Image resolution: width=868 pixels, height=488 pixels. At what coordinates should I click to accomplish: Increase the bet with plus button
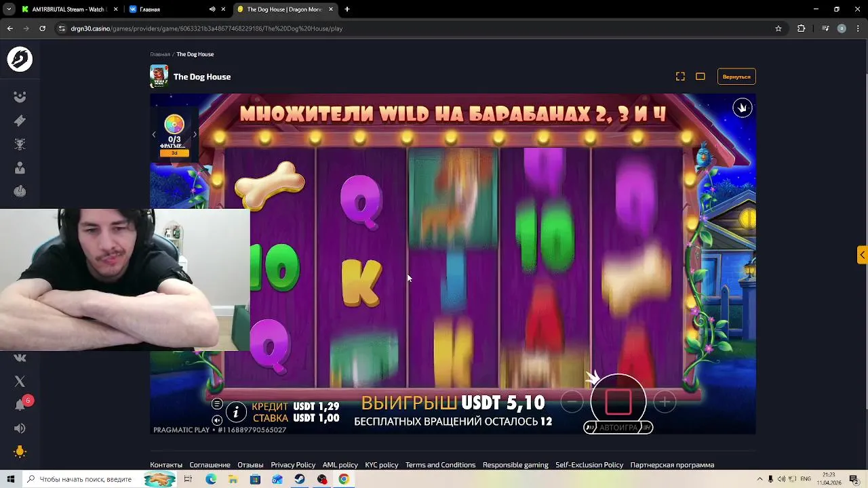click(x=665, y=403)
